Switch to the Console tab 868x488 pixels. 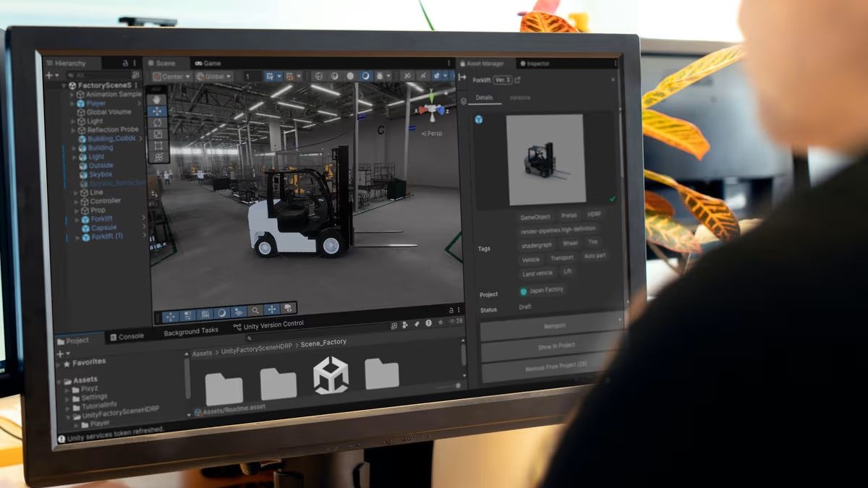coord(126,336)
